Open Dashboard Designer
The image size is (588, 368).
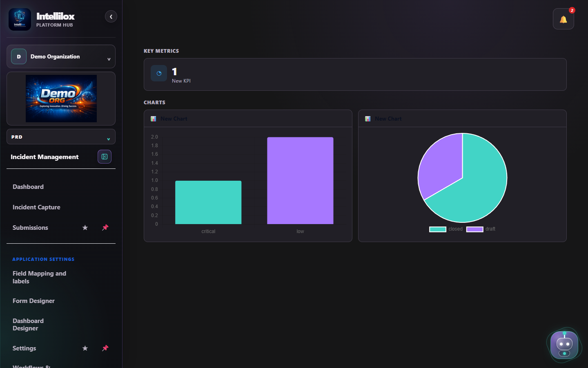tap(28, 325)
